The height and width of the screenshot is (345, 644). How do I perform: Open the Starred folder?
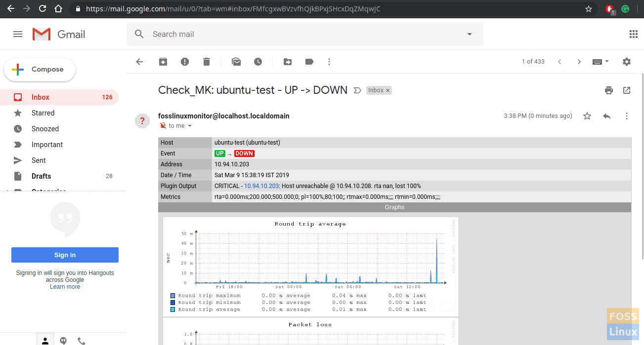59,113
